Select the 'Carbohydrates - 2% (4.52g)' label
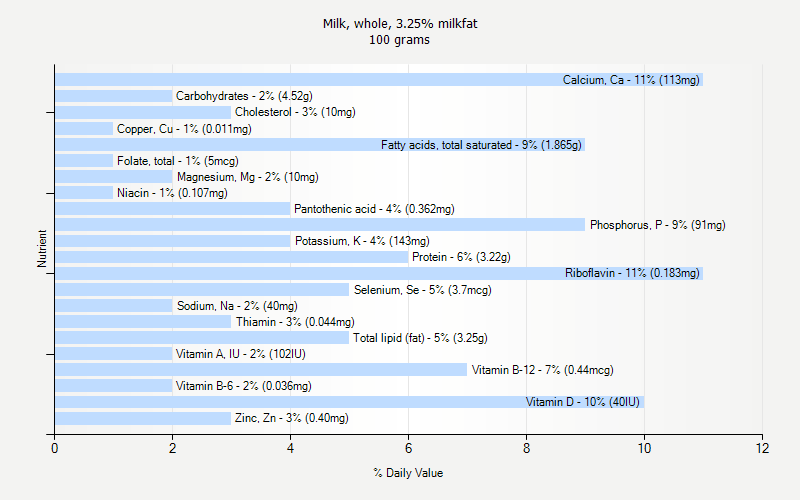Screen dimensions: 800x500 244,96
